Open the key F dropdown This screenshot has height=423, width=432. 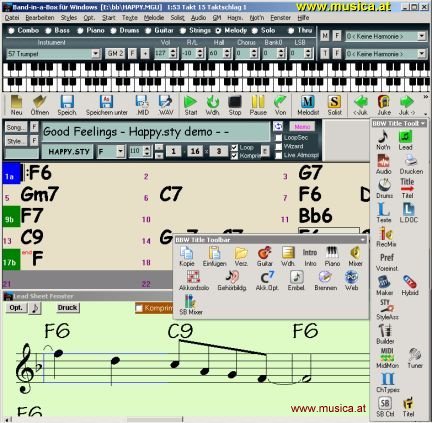(x=120, y=151)
